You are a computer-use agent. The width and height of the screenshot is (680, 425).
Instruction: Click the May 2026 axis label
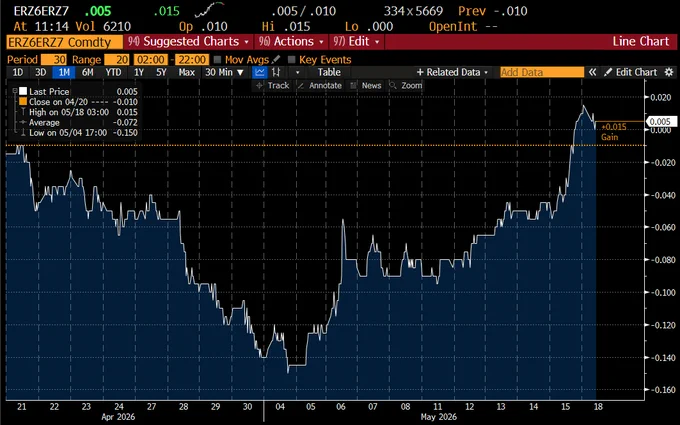click(x=438, y=417)
